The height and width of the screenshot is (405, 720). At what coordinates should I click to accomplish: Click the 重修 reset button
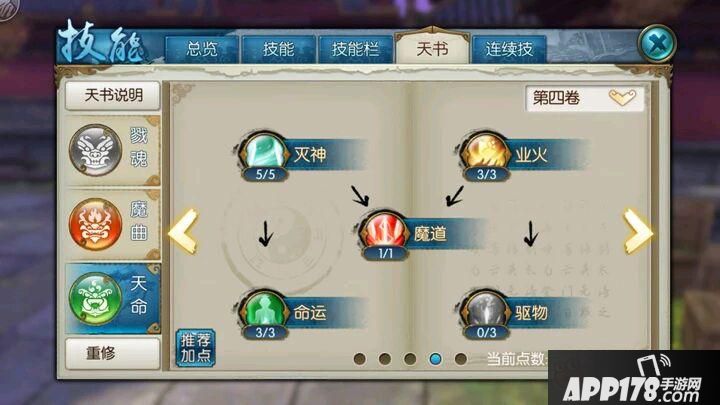tap(113, 354)
